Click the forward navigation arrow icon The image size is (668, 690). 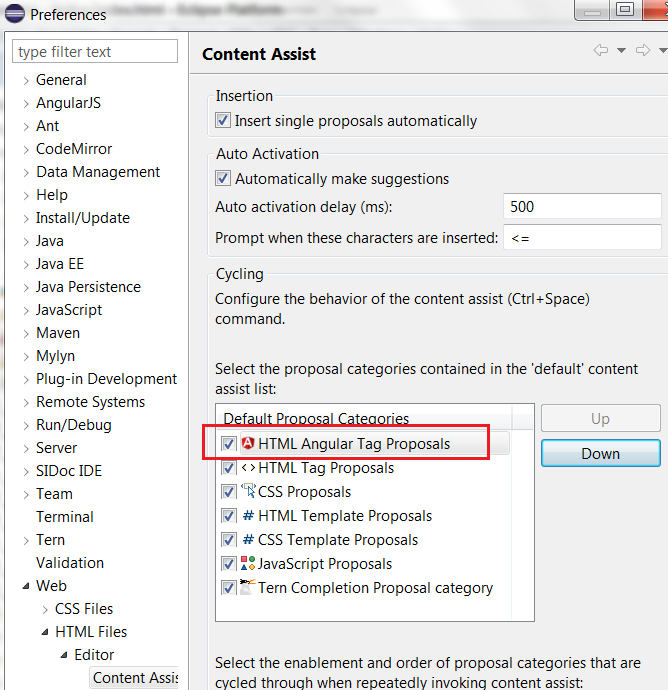tap(642, 51)
